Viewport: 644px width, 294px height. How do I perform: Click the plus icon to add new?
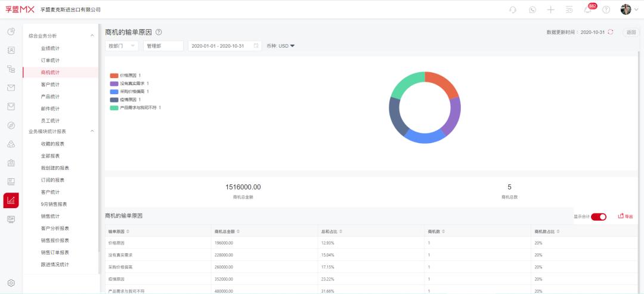550,10
